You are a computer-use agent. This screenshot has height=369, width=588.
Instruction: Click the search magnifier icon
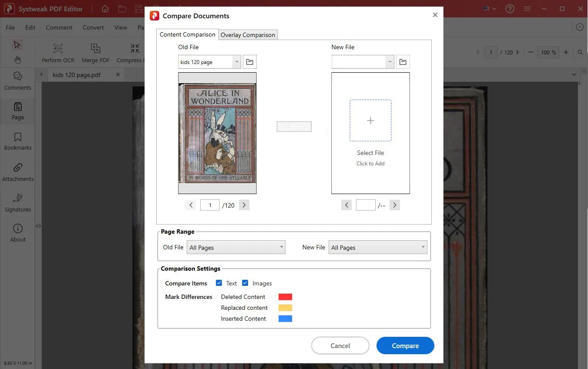(x=580, y=52)
